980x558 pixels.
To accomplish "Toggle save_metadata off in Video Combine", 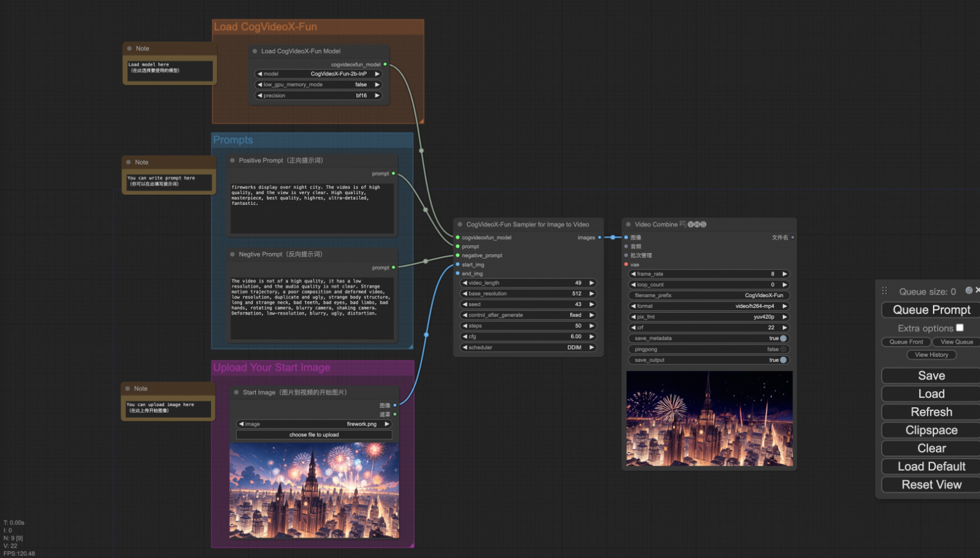I will tap(783, 339).
